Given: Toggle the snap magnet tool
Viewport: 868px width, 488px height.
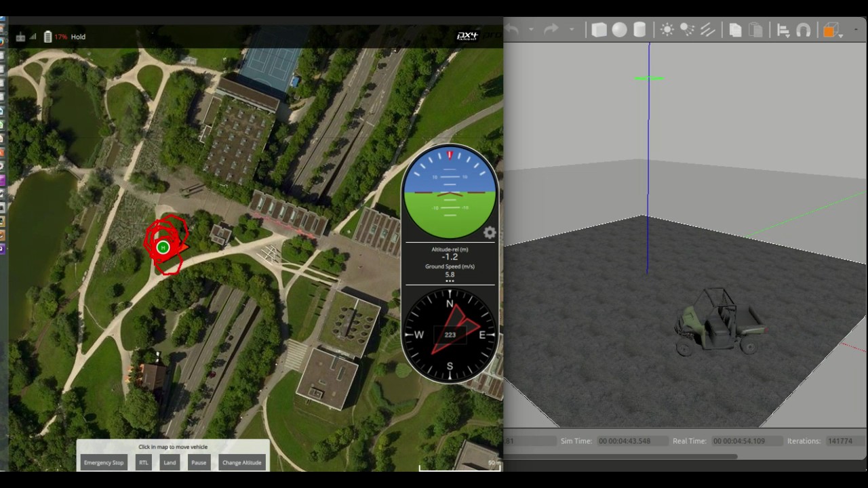Looking at the screenshot, I should [x=804, y=30].
